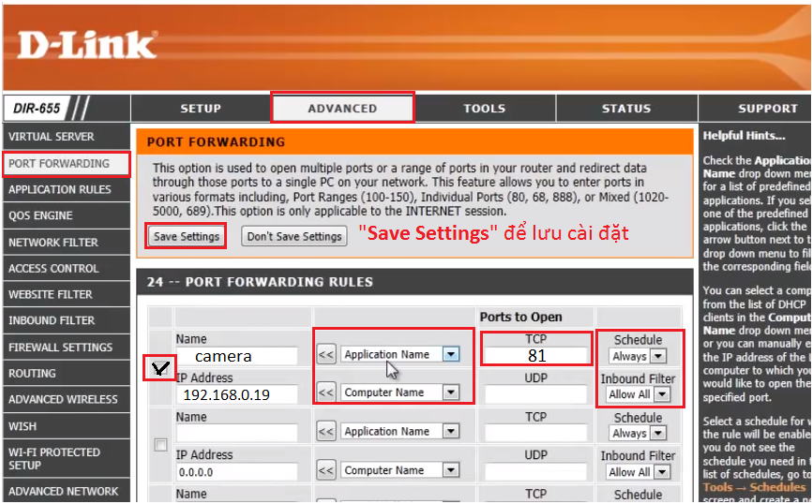Click the Ports to Open column header
This screenshot has width=812, height=504.
[x=520, y=318]
